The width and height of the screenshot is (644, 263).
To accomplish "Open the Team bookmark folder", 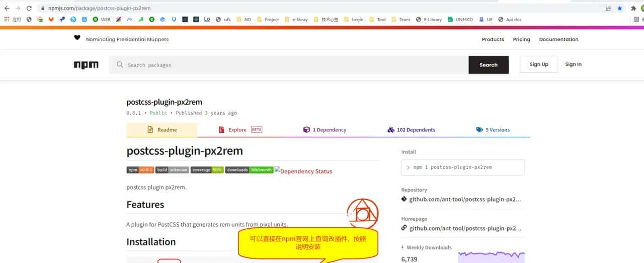I will point(400,20).
